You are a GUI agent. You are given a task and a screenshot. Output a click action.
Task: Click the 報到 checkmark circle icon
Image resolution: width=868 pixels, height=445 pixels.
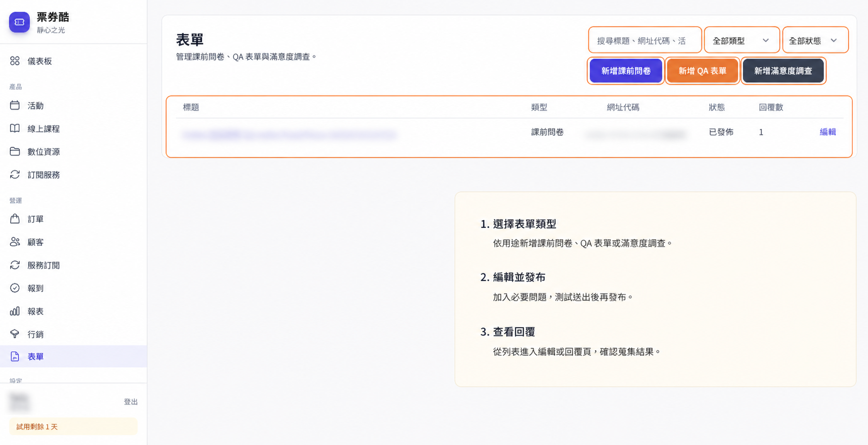[x=15, y=288]
